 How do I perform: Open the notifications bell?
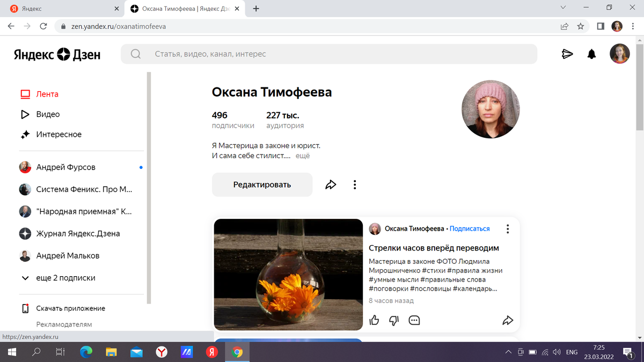pos(591,54)
